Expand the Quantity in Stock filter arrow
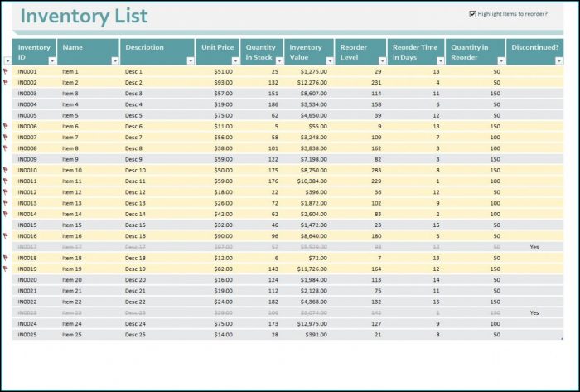580x392 pixels. pyautogui.click(x=279, y=60)
